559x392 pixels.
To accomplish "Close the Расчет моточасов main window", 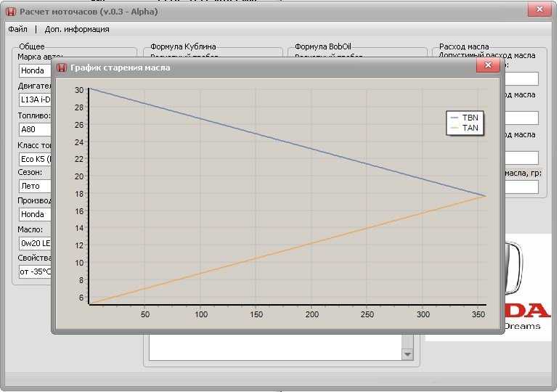I will click(539, 9).
